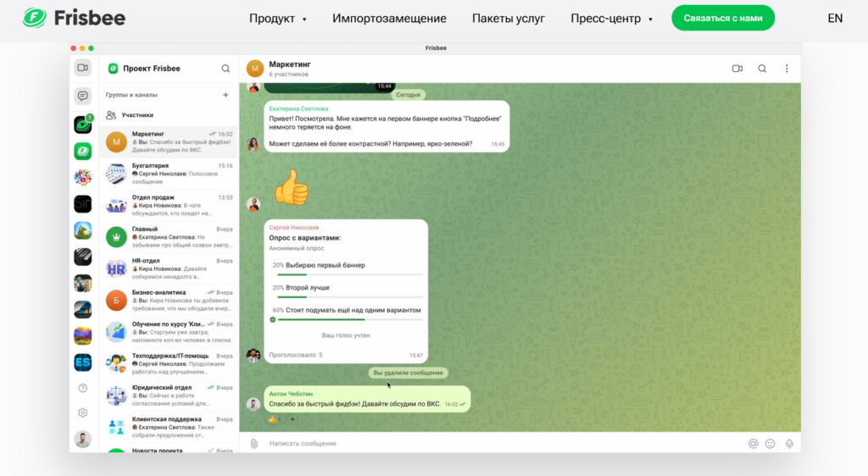Open the Пакеты услуг menu item
This screenshot has height=476, width=868.
[x=509, y=19]
